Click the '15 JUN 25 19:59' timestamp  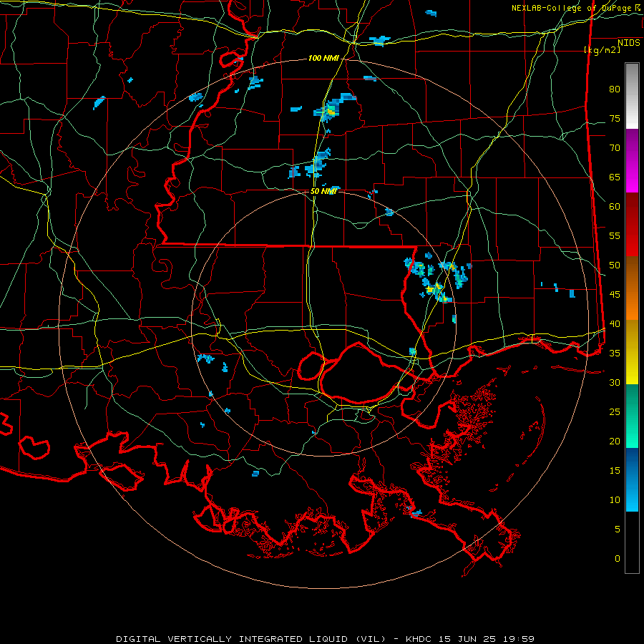pos(485,639)
